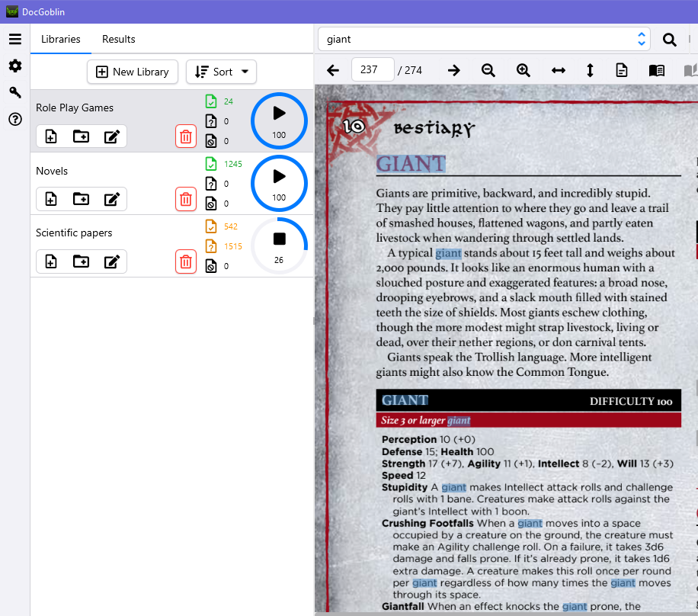Image resolution: width=698 pixels, height=616 pixels.
Task: Click 'Size 3 or larger giant' red bar
Action: (x=528, y=420)
